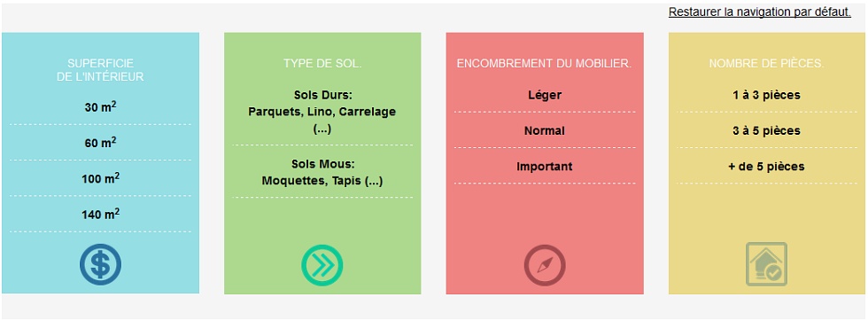Click the house checkmark icon in yellow panel
Screen dimensions: 868x321
[x=767, y=264]
